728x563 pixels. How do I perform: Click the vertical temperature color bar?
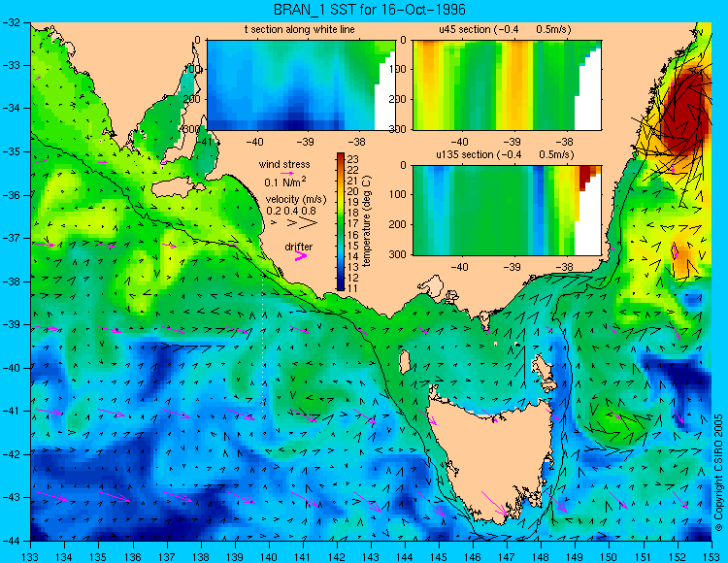point(341,221)
